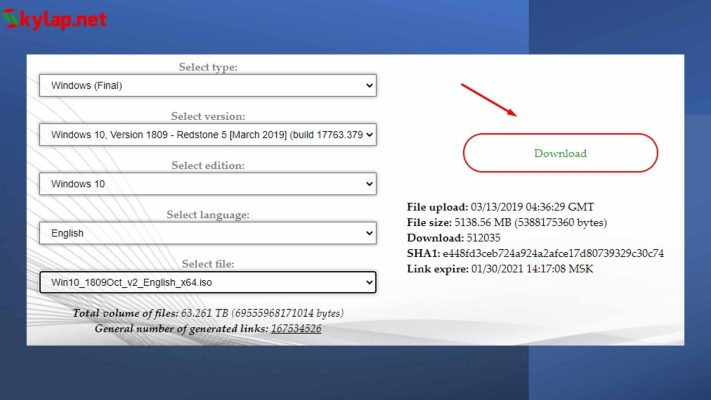The width and height of the screenshot is (711, 400).
Task: Open the Select language dropdown
Action: tap(208, 233)
